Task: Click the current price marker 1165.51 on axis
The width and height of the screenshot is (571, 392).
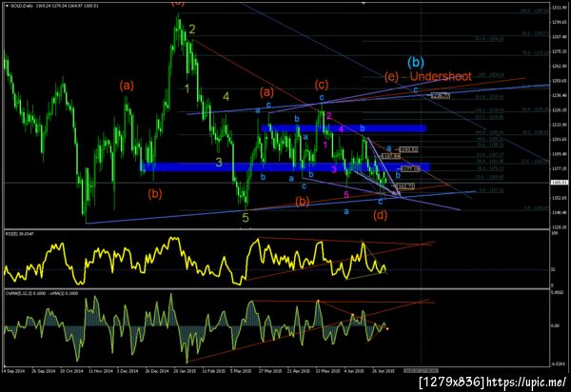Action: (558, 183)
